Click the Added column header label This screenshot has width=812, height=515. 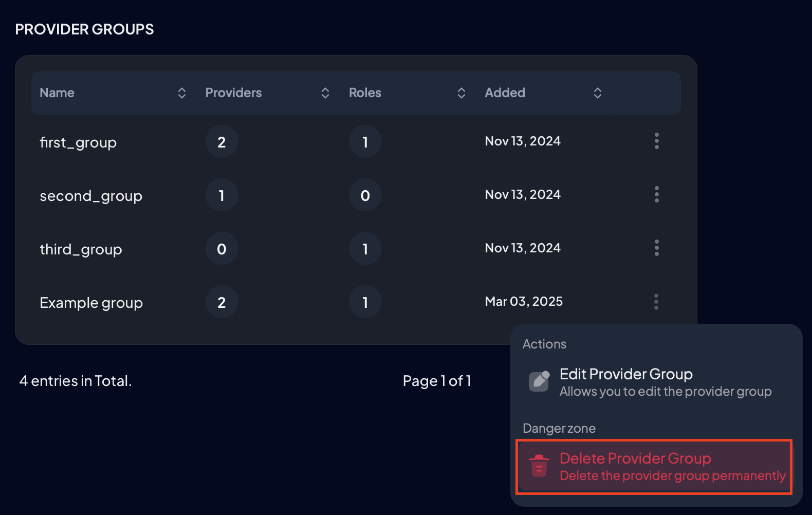click(505, 93)
